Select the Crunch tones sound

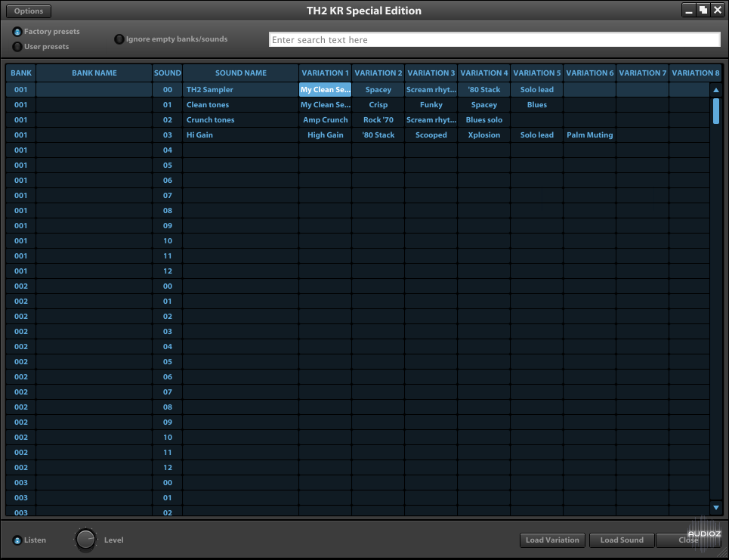241,120
